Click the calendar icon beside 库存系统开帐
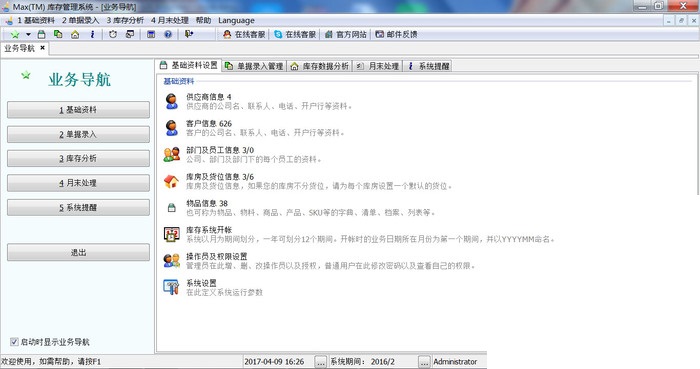 tap(171, 234)
